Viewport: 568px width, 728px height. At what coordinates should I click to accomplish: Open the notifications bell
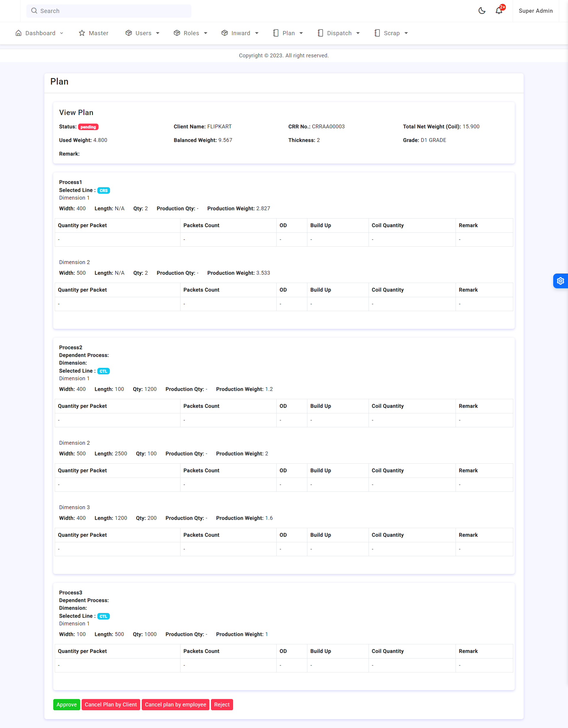coord(498,11)
